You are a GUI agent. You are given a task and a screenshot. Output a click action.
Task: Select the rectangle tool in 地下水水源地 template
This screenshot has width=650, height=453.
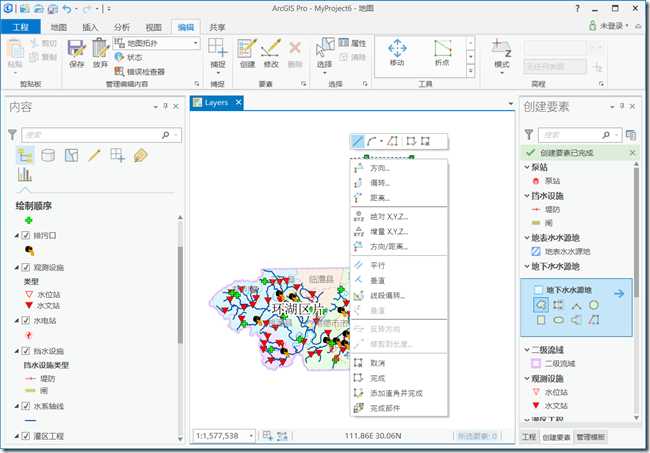pos(541,320)
